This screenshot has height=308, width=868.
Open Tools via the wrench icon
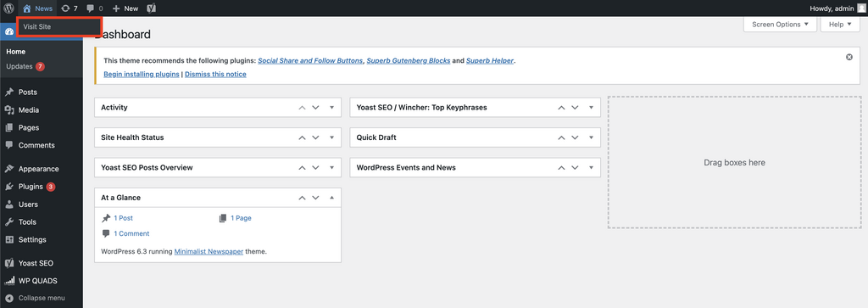[x=8, y=222]
